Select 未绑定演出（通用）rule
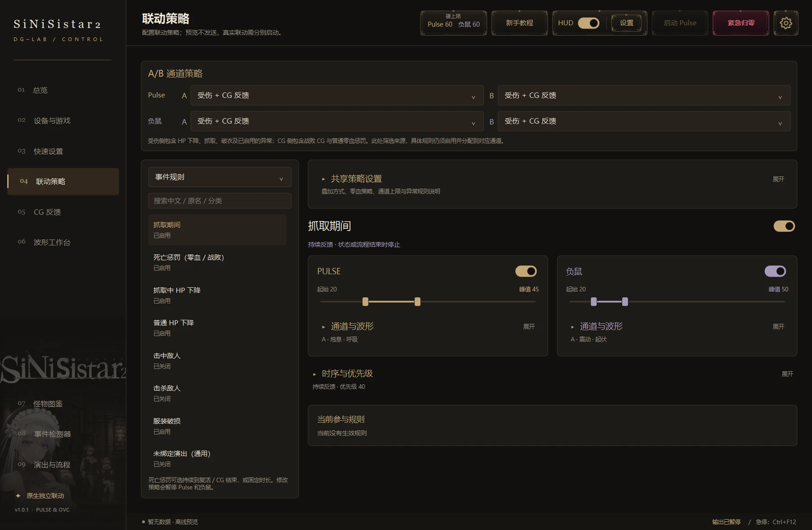Viewport: 812px width, 530px height. pyautogui.click(x=217, y=459)
